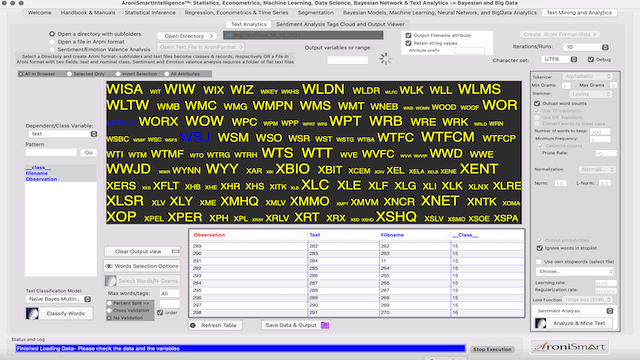Click the Stop Execution button
This screenshot has width=640, height=360.
point(492,349)
